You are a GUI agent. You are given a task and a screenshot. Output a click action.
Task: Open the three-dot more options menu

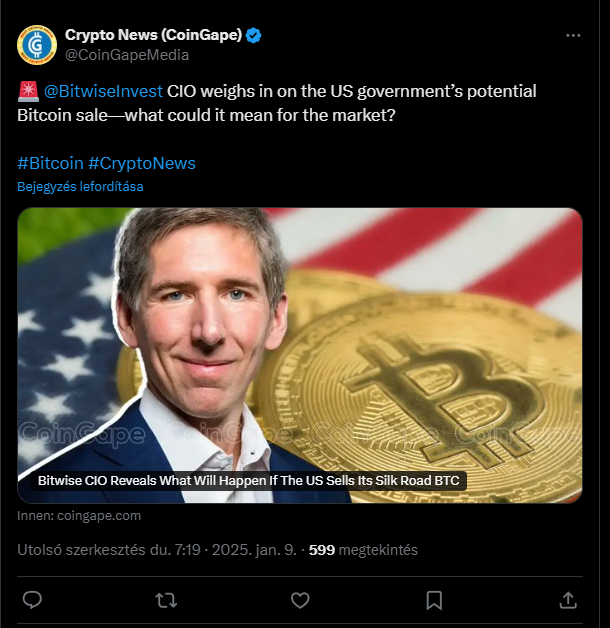coord(573,36)
